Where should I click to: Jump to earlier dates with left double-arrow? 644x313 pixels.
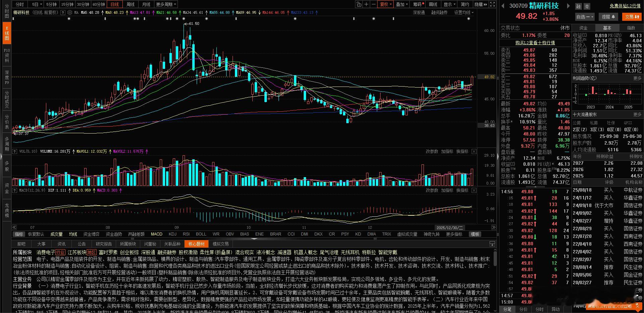click(x=14, y=227)
